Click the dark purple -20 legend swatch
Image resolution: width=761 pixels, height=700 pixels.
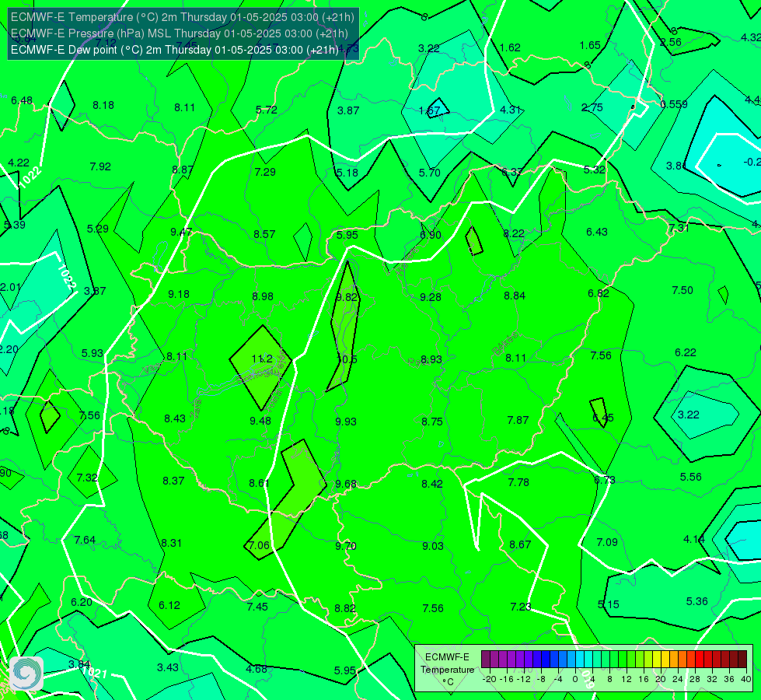point(486,660)
